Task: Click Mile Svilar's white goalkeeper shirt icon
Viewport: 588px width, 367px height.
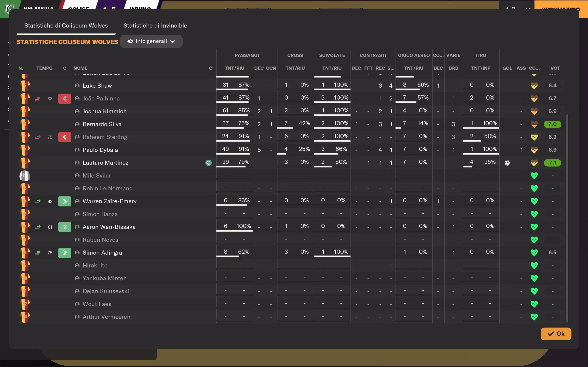Action: (x=25, y=176)
